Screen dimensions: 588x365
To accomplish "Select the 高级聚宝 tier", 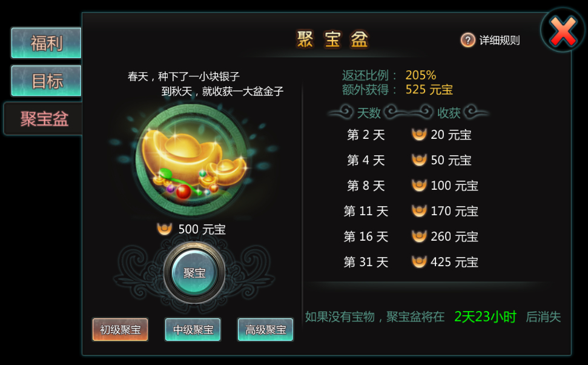I will click(265, 329).
